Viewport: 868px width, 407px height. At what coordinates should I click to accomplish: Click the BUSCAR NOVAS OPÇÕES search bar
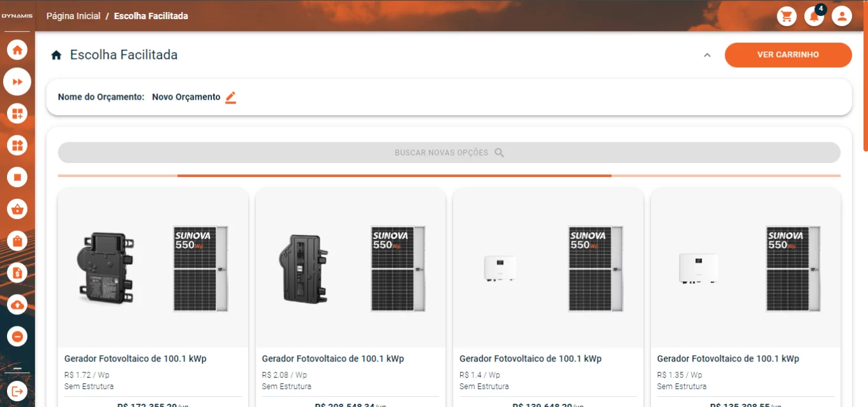449,153
